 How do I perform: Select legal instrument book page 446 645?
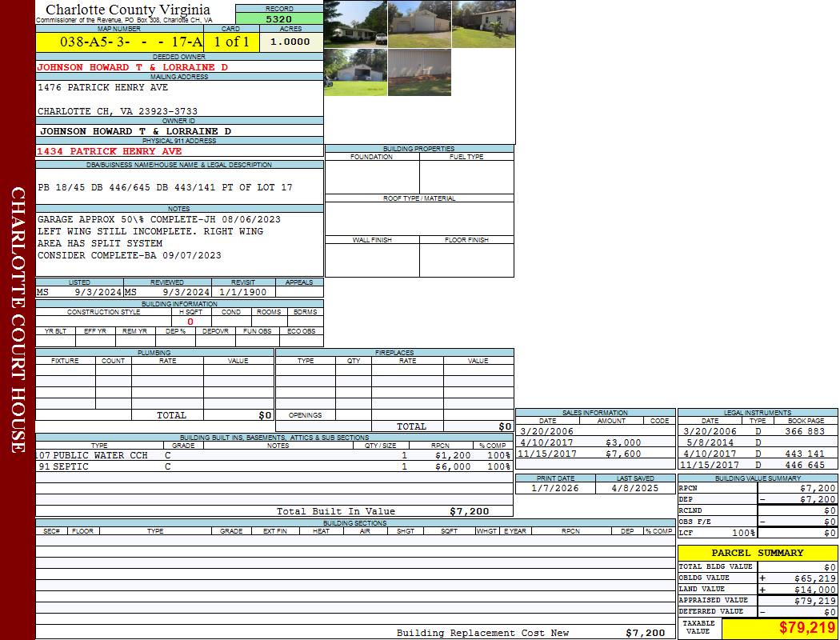pos(804,465)
